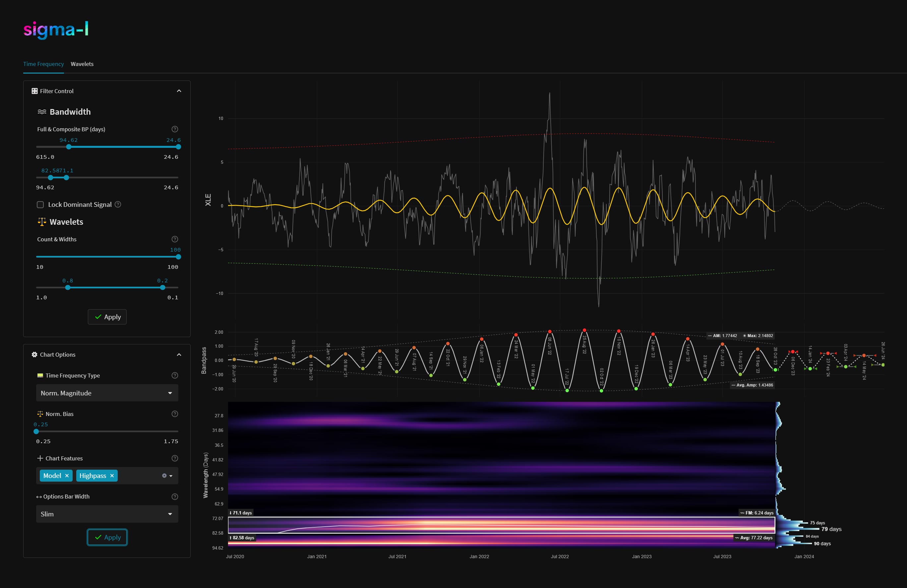Click help icon for Time Frequency Type
The height and width of the screenshot is (588, 907).
175,375
